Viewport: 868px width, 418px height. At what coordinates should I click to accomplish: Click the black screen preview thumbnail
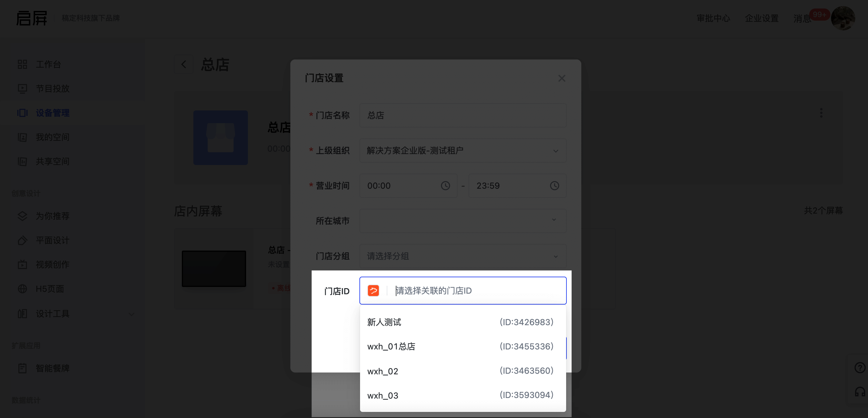[214, 268]
